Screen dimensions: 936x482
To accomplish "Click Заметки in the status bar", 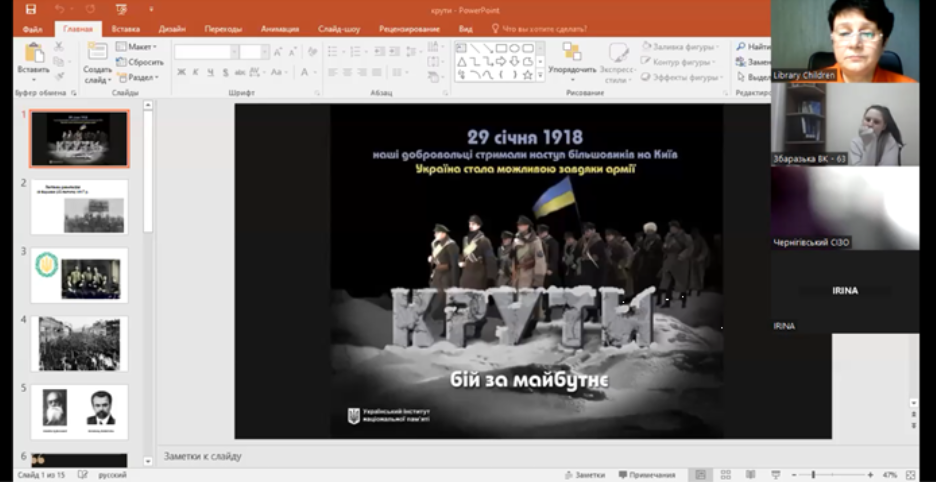I will click(586, 475).
